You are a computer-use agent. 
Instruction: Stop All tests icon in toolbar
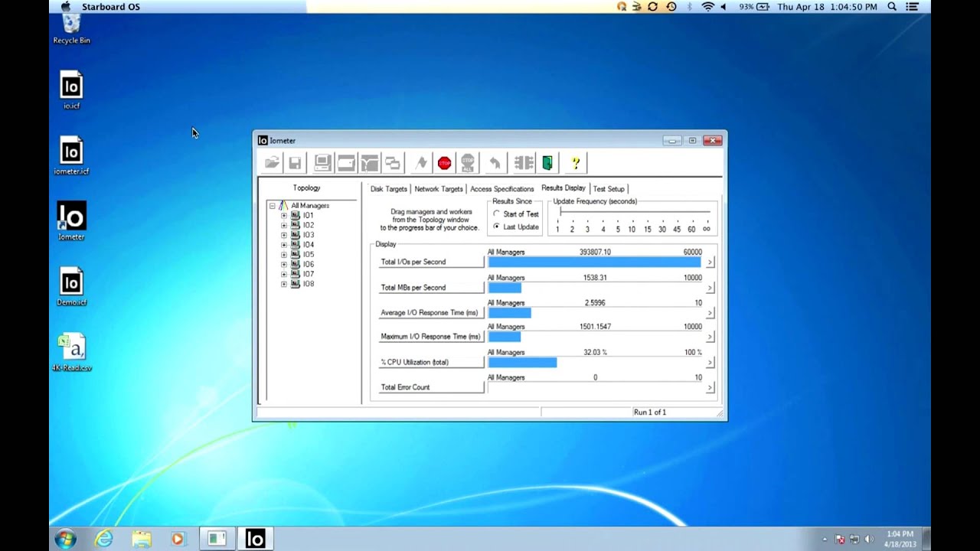click(x=468, y=163)
